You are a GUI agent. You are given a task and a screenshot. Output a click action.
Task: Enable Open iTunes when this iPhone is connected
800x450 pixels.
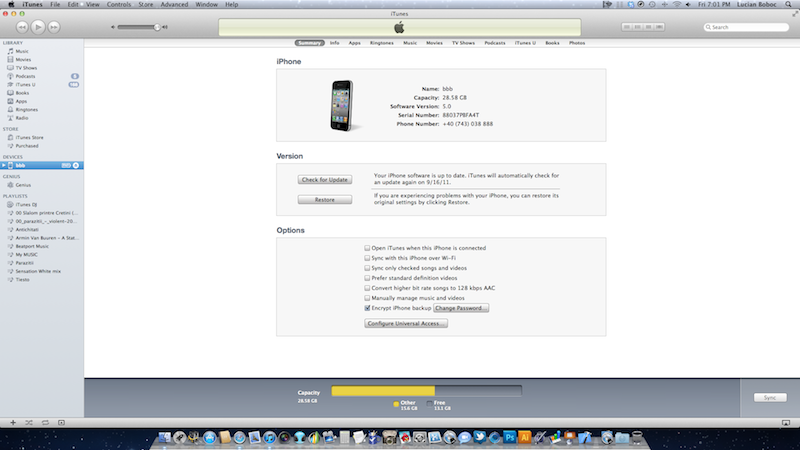click(x=367, y=248)
